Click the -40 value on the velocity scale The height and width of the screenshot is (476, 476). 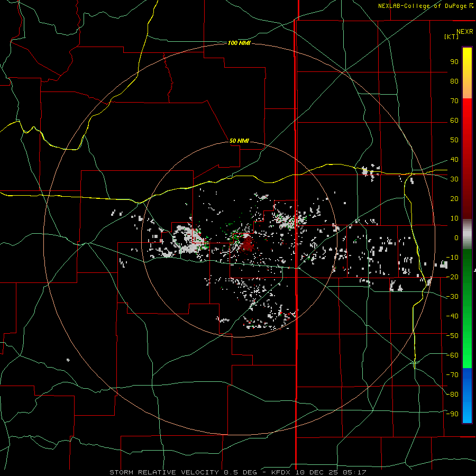pos(452,316)
